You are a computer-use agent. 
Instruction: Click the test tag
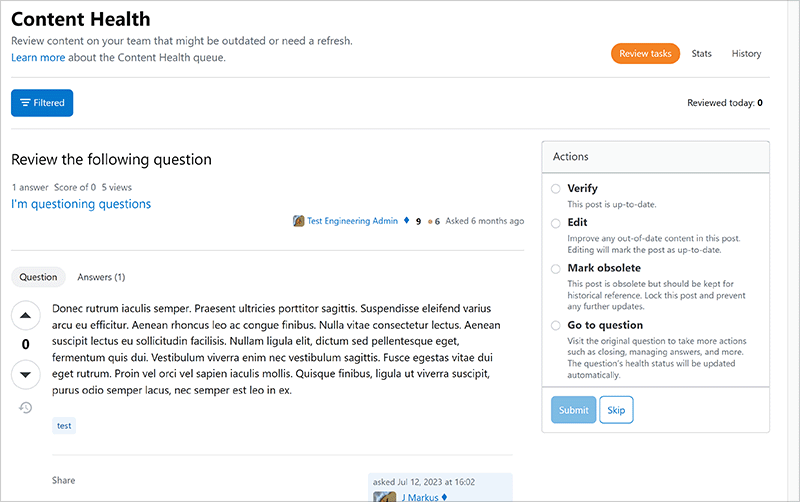click(x=64, y=425)
